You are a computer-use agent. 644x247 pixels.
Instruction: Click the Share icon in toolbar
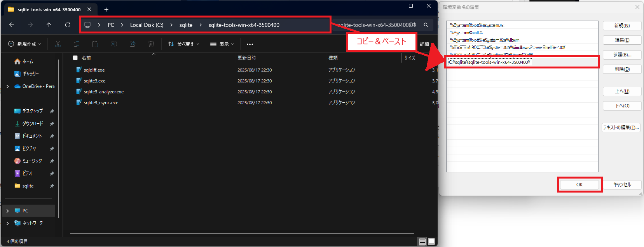133,44
